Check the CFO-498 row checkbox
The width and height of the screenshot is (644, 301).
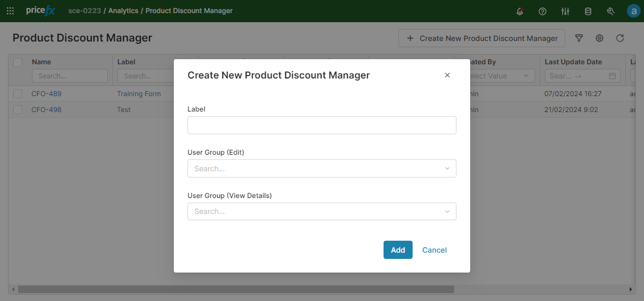[x=18, y=110]
